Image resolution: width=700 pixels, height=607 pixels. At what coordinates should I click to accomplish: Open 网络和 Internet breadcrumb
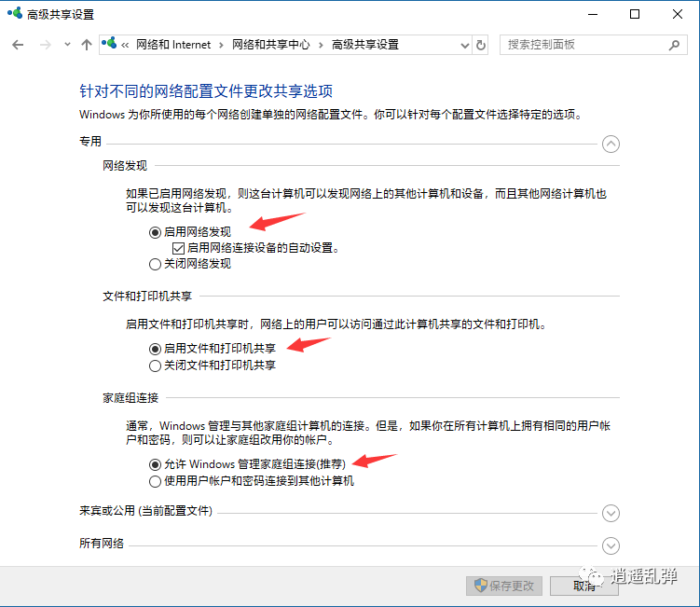click(x=173, y=45)
